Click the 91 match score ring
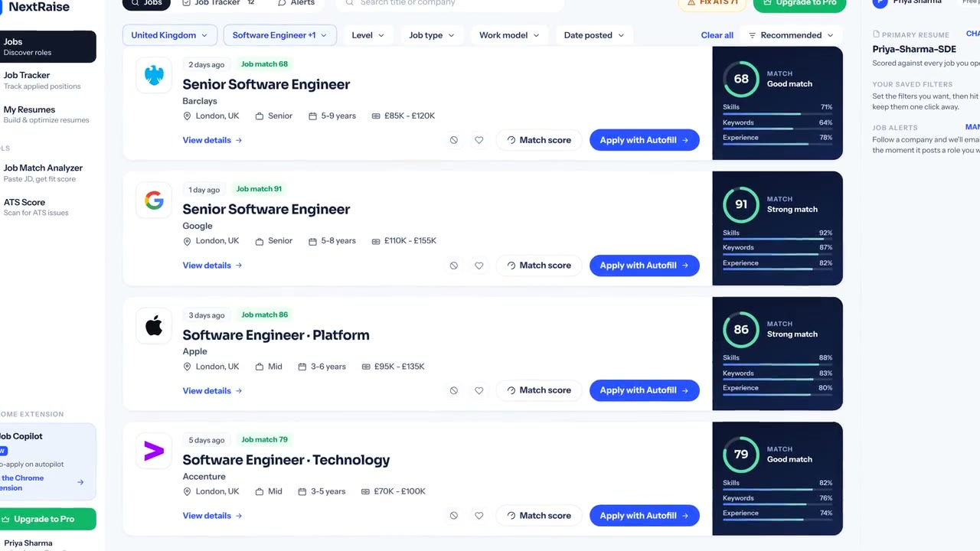 click(741, 204)
